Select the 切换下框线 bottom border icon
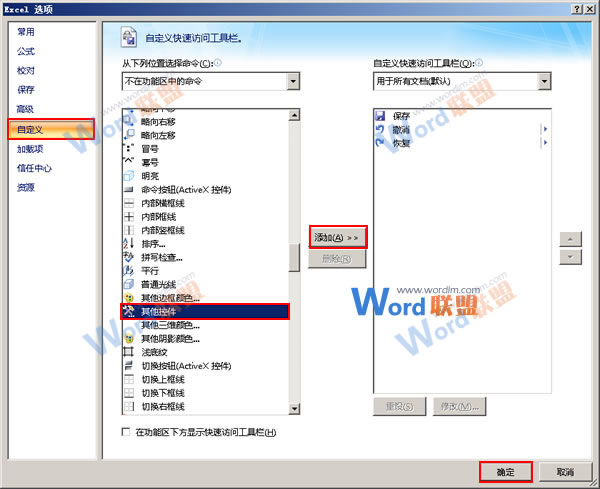This screenshot has height=489, width=600. click(129, 393)
